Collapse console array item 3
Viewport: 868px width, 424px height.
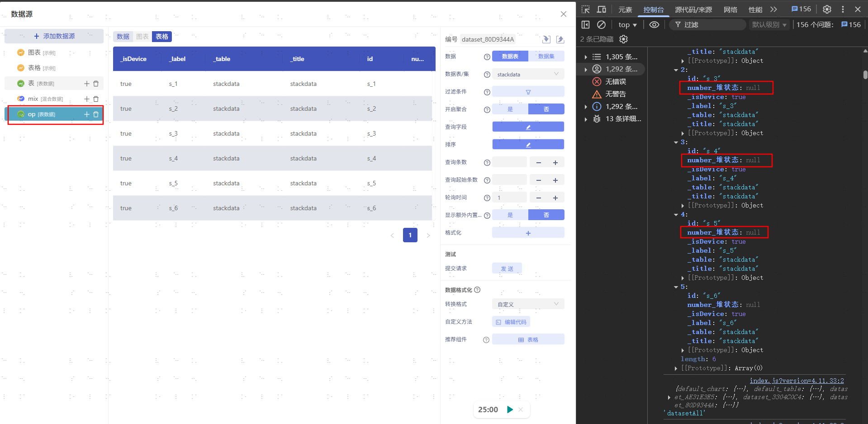pyautogui.click(x=676, y=142)
